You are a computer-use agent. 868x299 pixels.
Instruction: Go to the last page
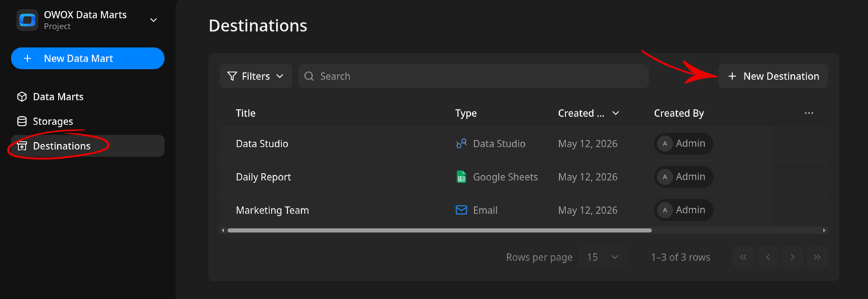click(x=817, y=257)
